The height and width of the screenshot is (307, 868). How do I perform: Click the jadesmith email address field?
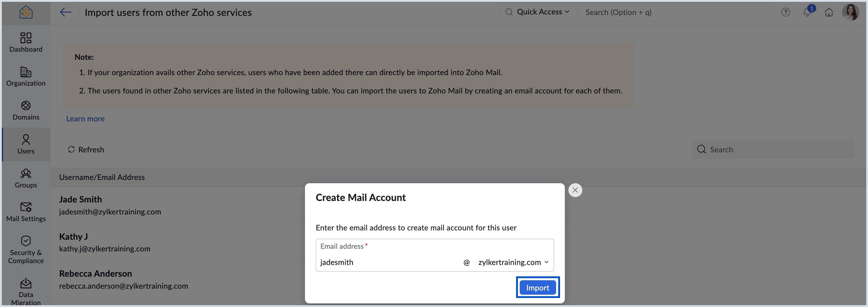click(387, 262)
